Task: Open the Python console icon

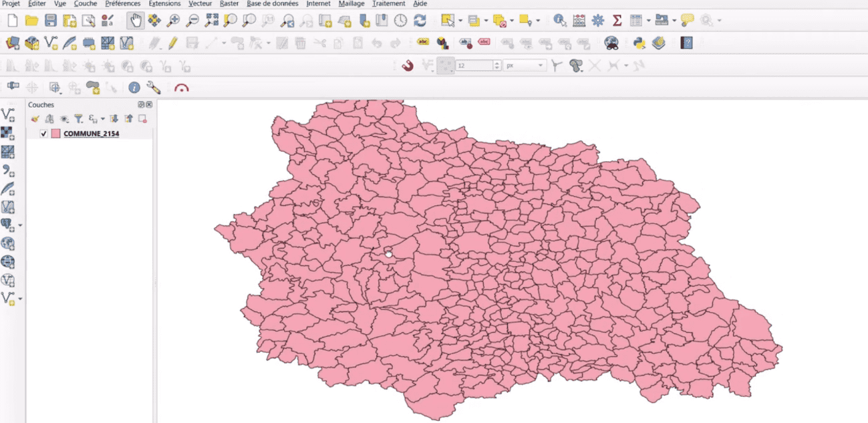Action: [639, 43]
